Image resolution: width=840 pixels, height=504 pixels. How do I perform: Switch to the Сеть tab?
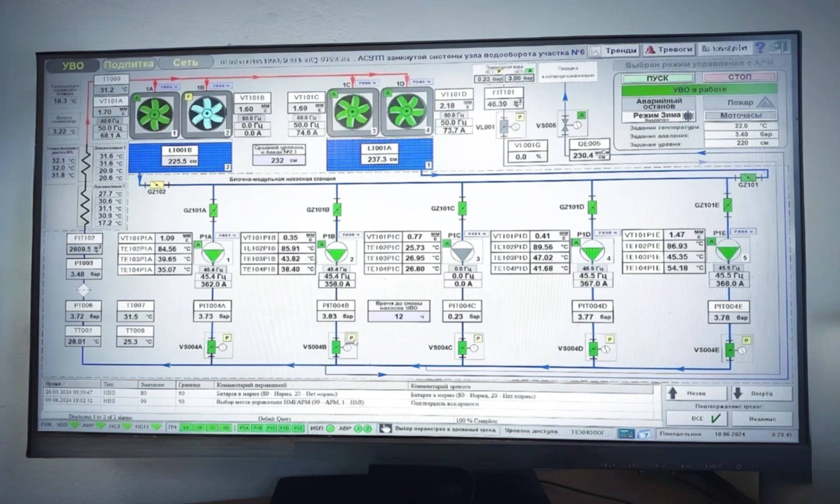[x=185, y=63]
